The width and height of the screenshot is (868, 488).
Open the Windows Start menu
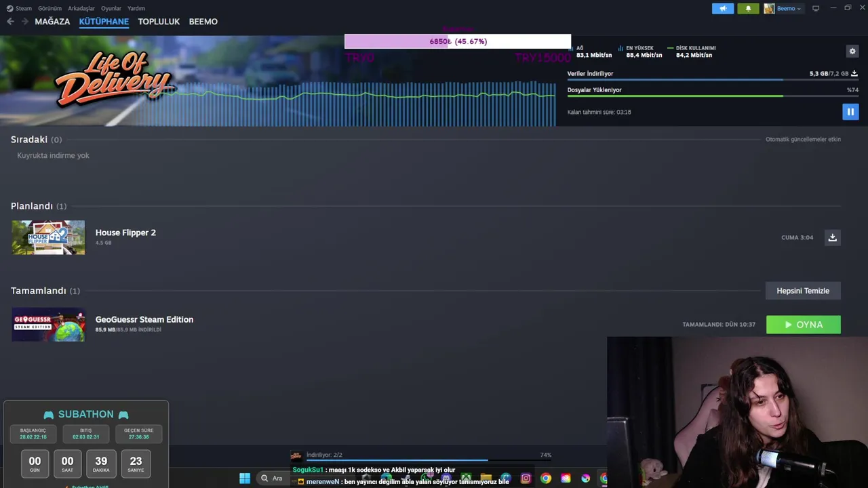click(245, 479)
